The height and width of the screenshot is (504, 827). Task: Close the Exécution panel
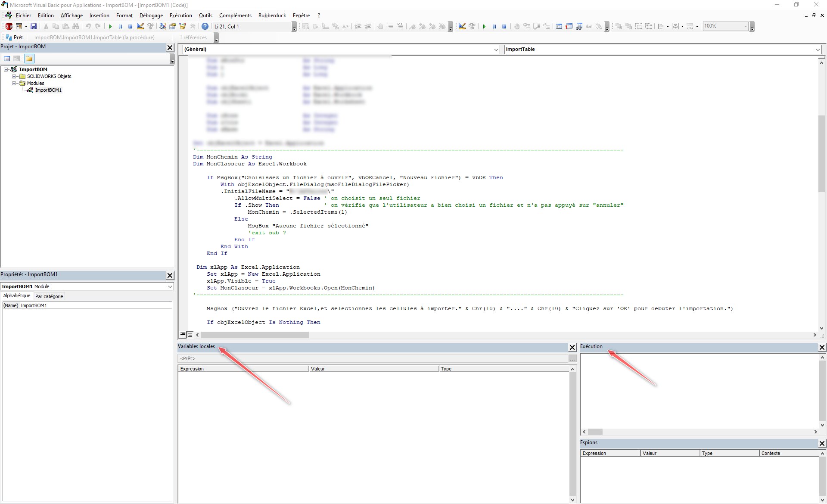click(822, 347)
